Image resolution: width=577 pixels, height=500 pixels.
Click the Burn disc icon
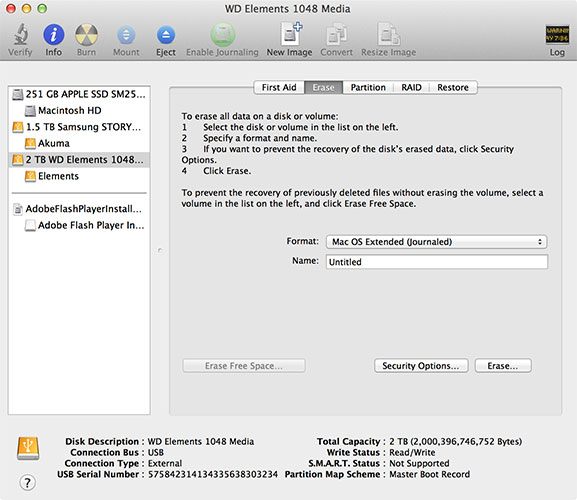coord(86,35)
